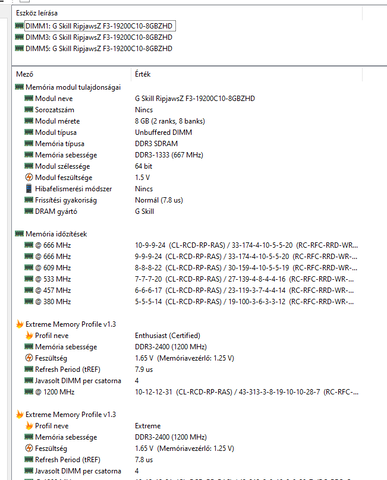Click icon beside Modul típusa
Image resolution: width=387 pixels, height=480 pixels.
29,132
